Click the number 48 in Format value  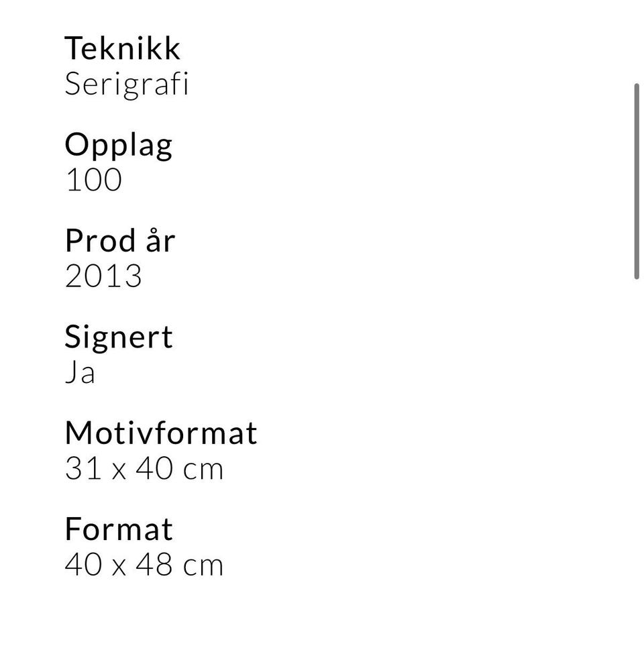(x=154, y=565)
